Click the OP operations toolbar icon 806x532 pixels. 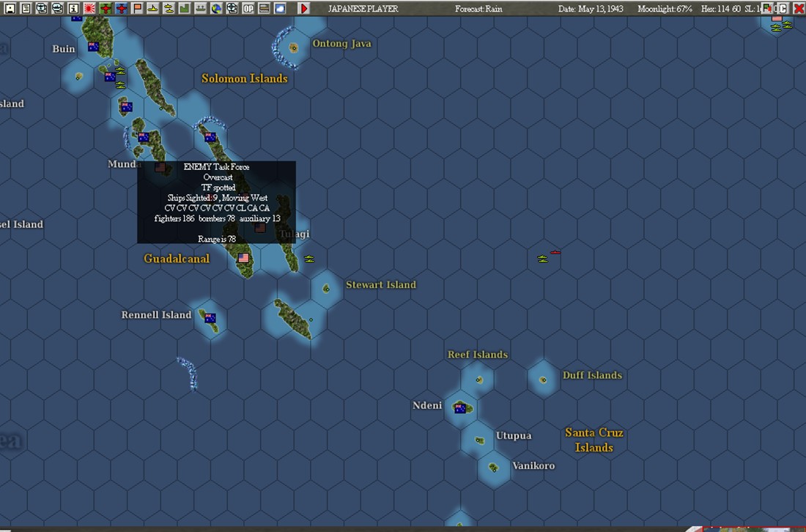click(x=249, y=8)
